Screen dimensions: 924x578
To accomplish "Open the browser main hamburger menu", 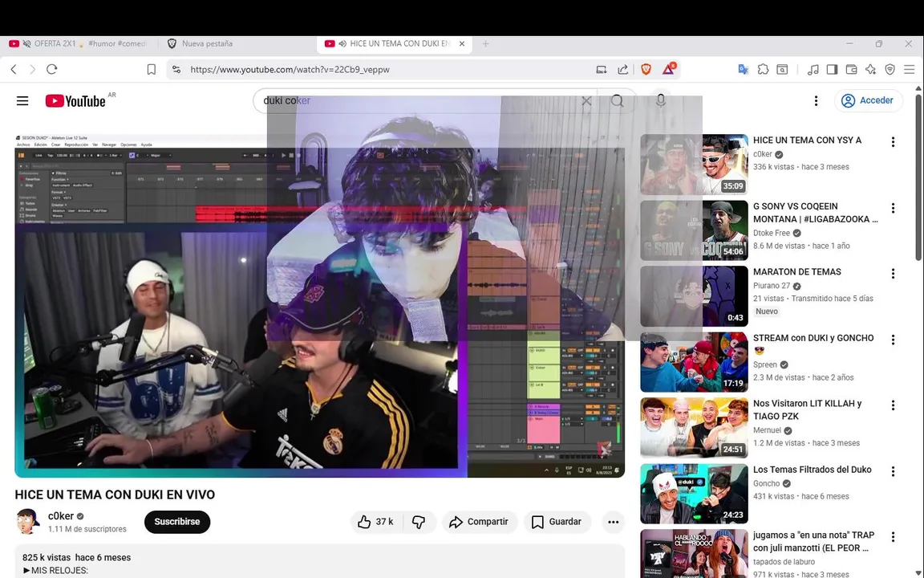I will [910, 70].
